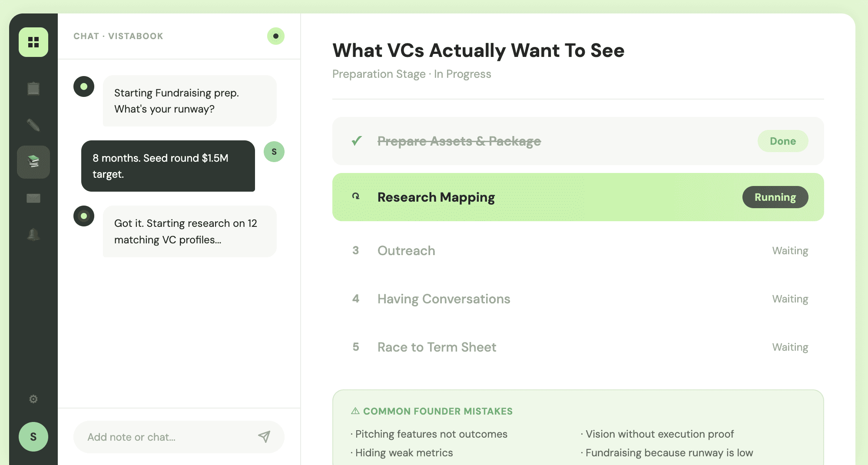This screenshot has width=868, height=465.
Task: Click the 8 months Seed round message
Action: click(x=168, y=166)
